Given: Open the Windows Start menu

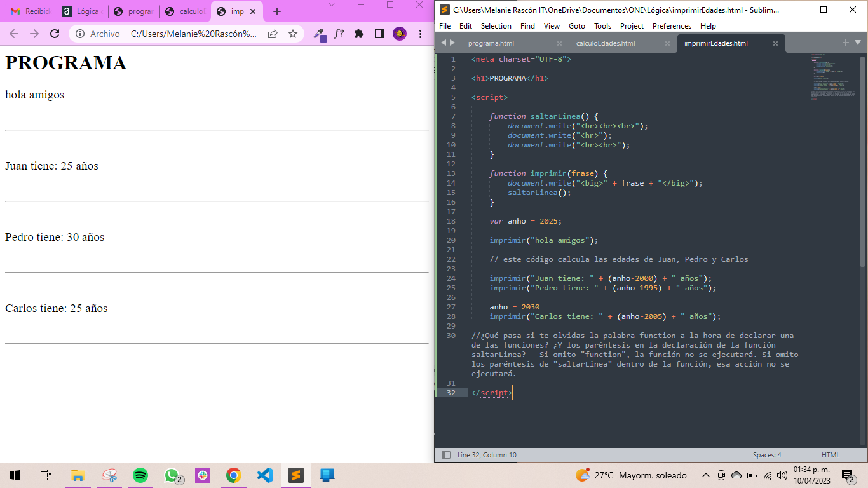Looking at the screenshot, I should 15,475.
